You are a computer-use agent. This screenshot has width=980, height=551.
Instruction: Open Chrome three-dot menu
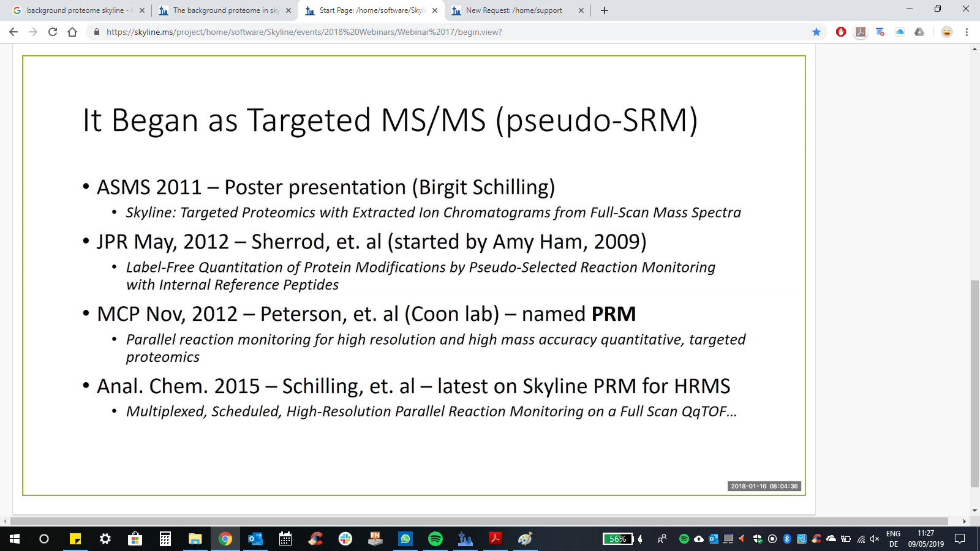(967, 32)
